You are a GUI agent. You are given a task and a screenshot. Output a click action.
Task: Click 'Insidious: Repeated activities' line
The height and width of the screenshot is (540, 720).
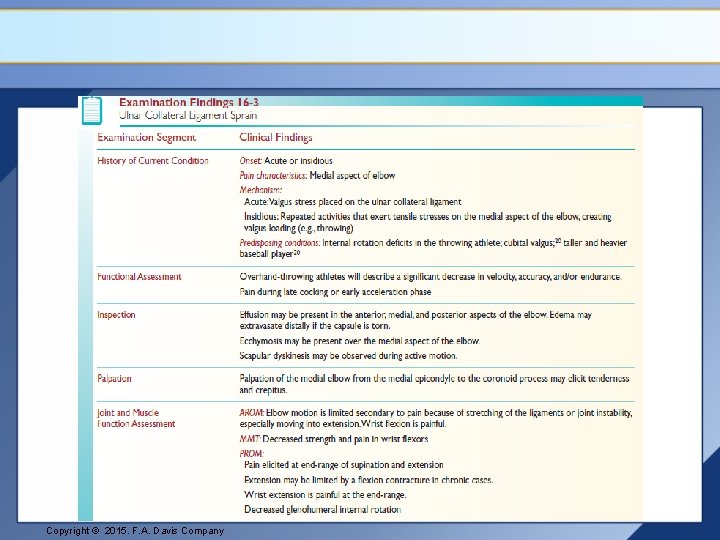[428, 222]
